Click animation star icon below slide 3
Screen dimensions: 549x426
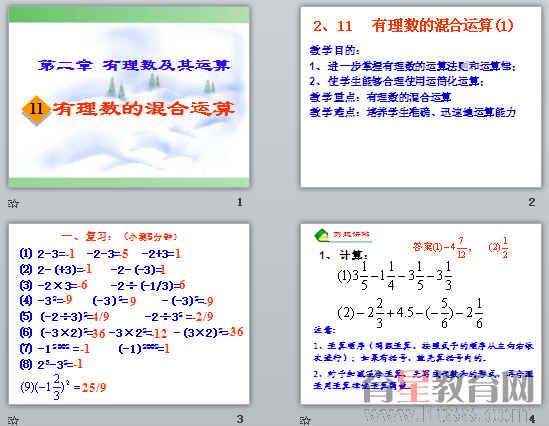(13, 420)
